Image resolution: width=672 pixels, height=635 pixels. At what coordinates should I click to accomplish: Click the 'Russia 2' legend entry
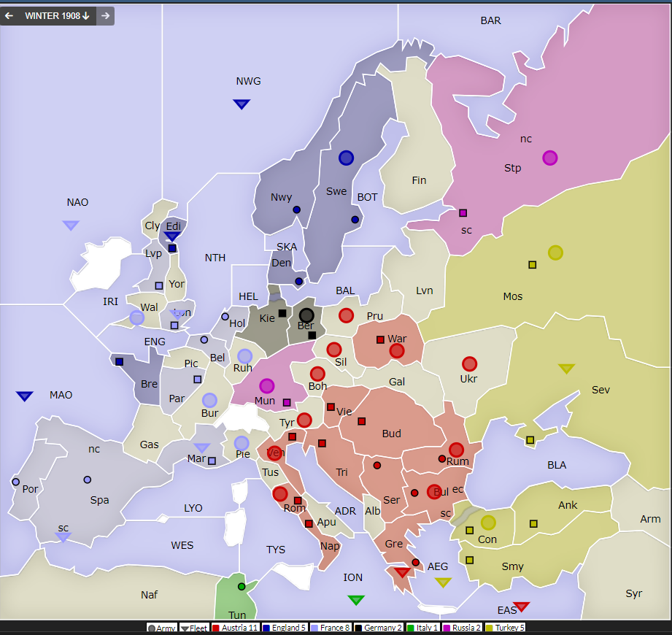click(x=462, y=628)
